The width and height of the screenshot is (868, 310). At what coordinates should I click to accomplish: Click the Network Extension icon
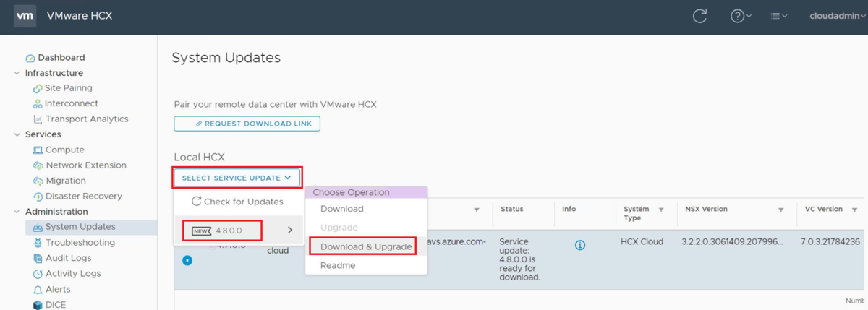pos(38,165)
